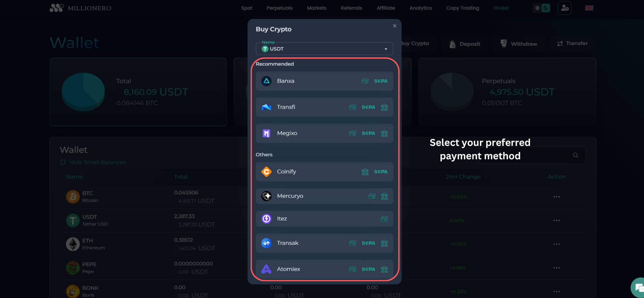The height and width of the screenshot is (298, 644).
Task: Open action menu for BTC row
Action: pyautogui.click(x=556, y=197)
